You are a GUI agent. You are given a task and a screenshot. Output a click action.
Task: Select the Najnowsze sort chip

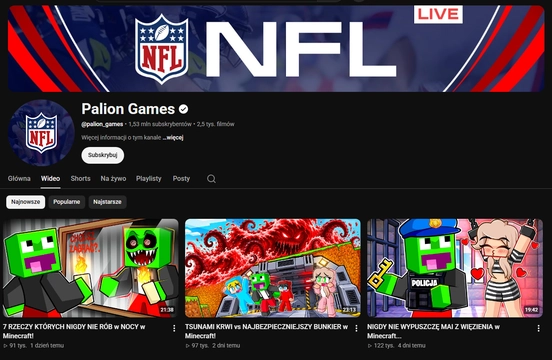pyautogui.click(x=26, y=202)
